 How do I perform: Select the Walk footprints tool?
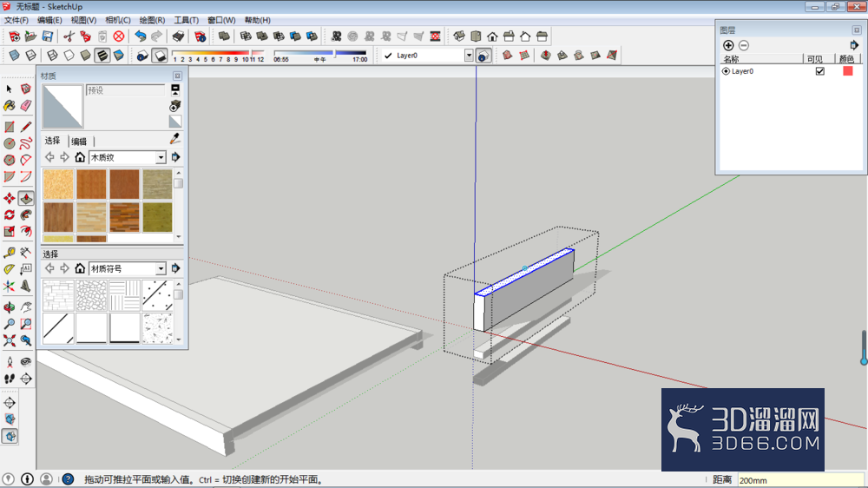tap(9, 379)
